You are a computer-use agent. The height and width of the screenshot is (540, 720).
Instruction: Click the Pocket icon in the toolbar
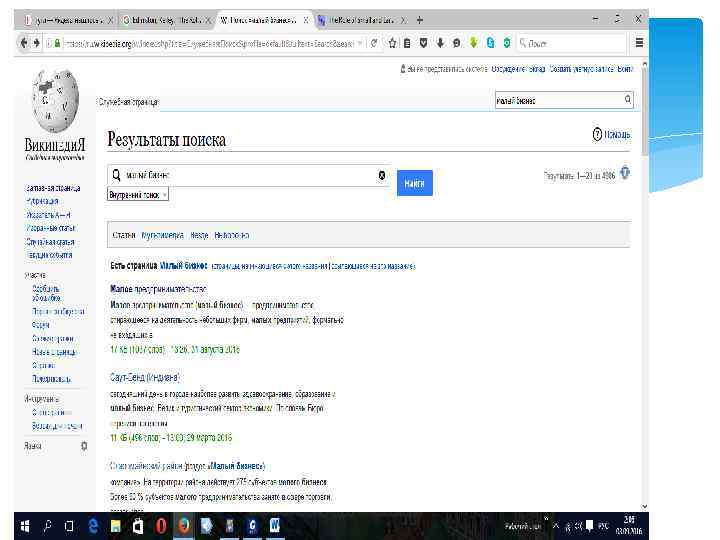pyautogui.click(x=423, y=43)
